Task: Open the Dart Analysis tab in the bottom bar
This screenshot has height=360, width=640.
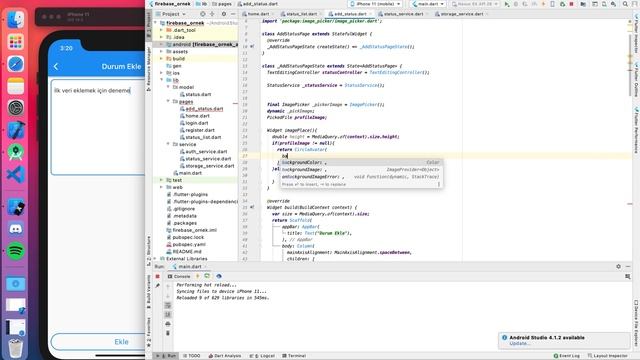Action: coord(225,356)
